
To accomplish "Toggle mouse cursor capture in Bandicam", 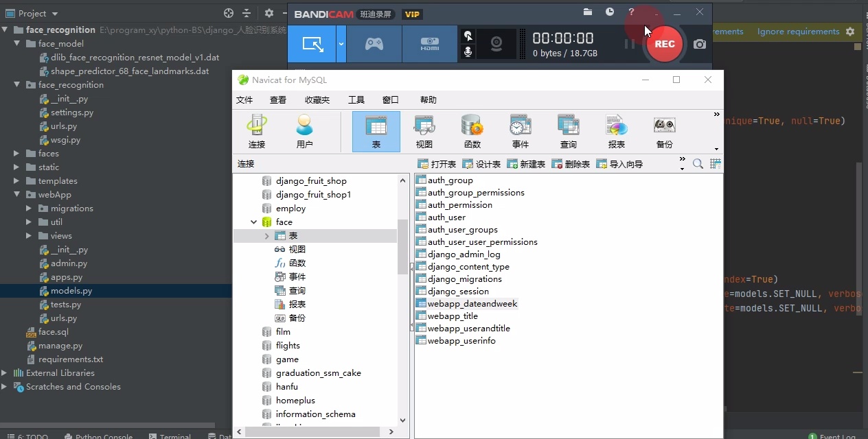I will (468, 34).
